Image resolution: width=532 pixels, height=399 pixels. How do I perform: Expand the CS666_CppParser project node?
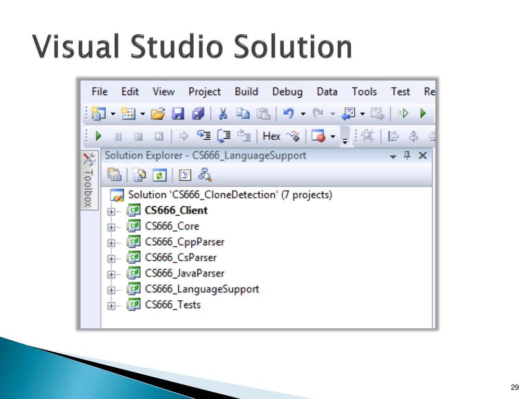(111, 243)
